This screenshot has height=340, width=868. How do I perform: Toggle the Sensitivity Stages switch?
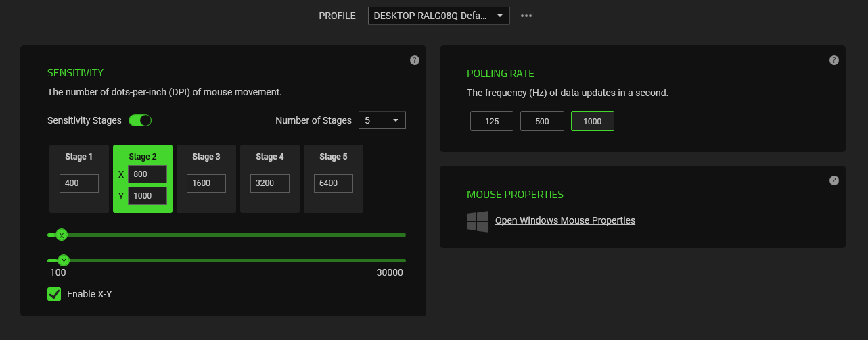pyautogui.click(x=140, y=120)
